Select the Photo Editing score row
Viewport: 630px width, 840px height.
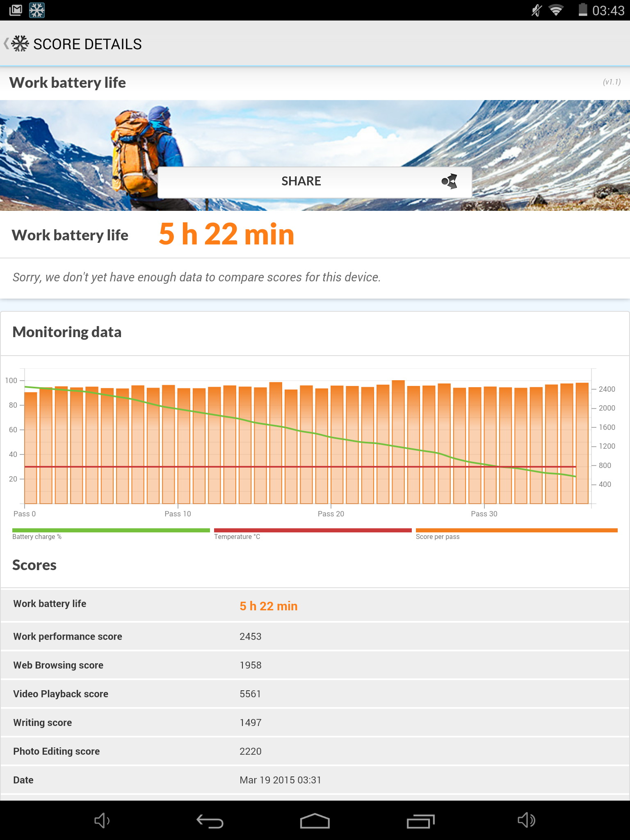pyautogui.click(x=315, y=751)
